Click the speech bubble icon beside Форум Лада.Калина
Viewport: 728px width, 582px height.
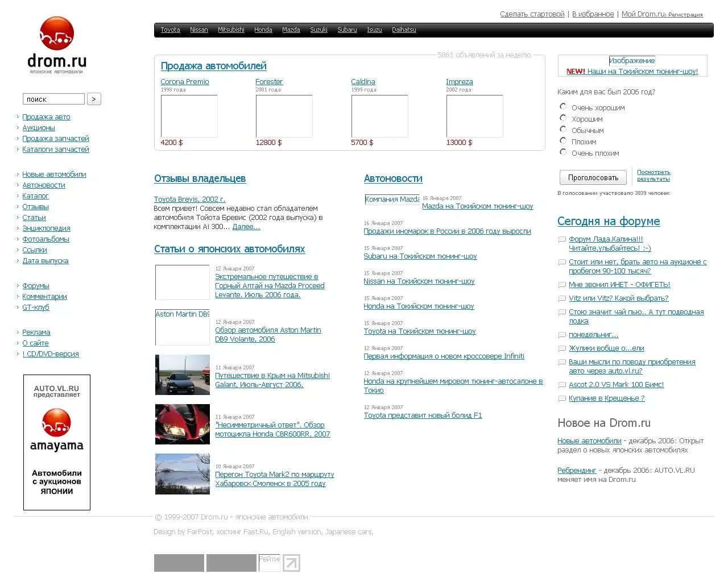(562, 239)
